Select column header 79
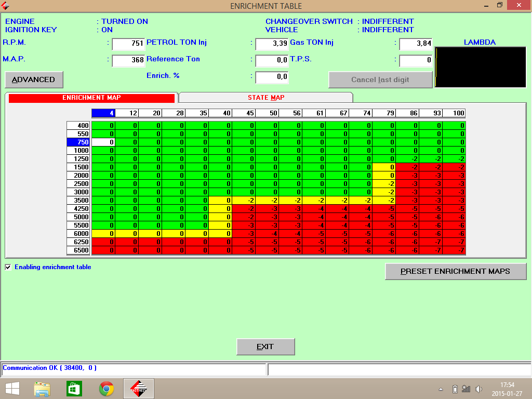Image resolution: width=532 pixels, height=399 pixels. (x=384, y=113)
